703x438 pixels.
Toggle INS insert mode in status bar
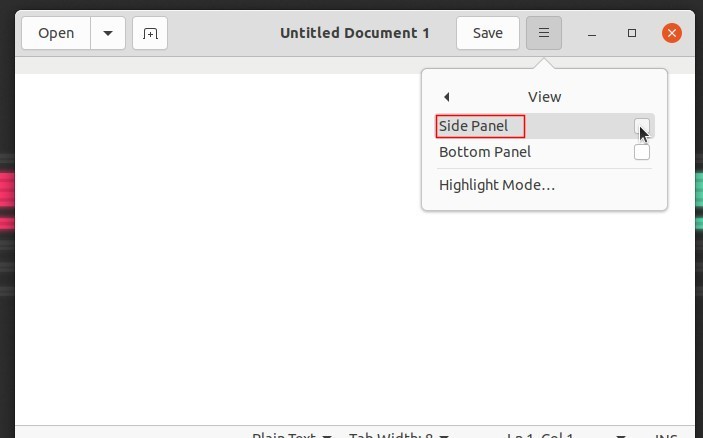click(x=666, y=435)
